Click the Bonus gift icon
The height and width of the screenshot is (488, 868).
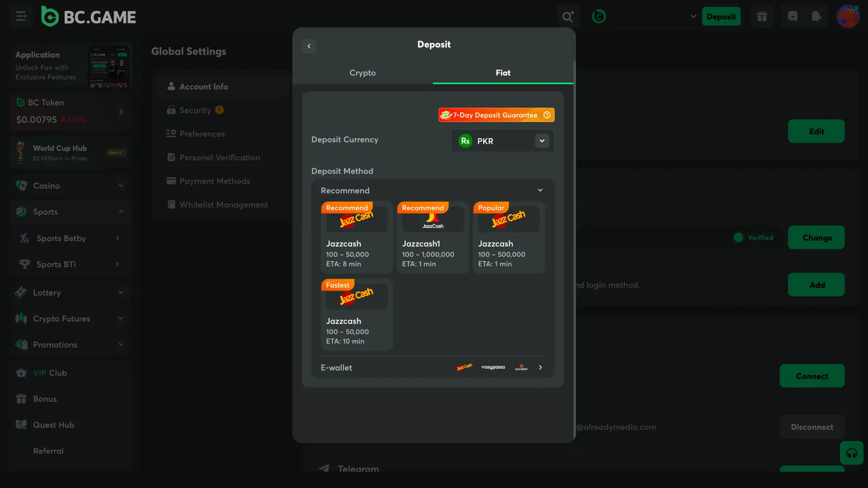pos(21,399)
